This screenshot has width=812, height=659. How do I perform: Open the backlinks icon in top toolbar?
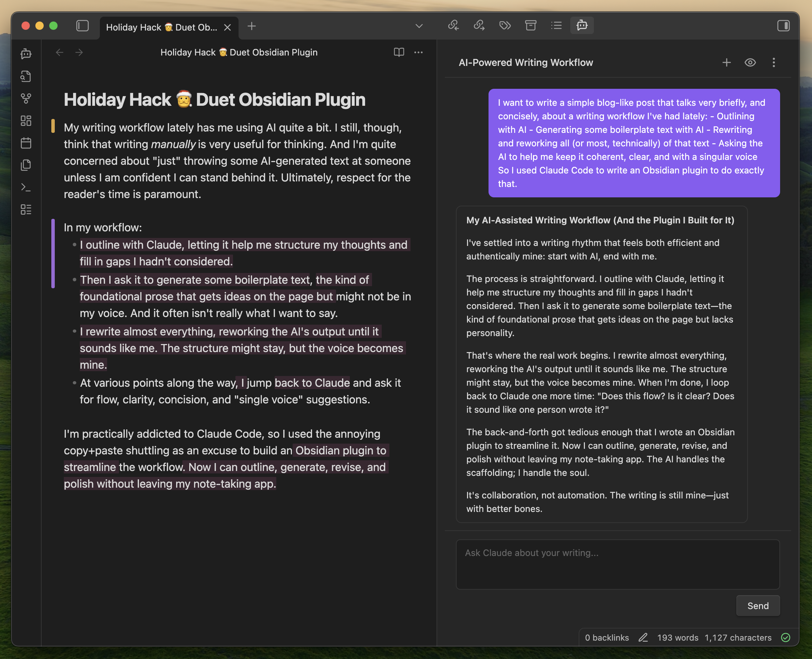(x=453, y=25)
